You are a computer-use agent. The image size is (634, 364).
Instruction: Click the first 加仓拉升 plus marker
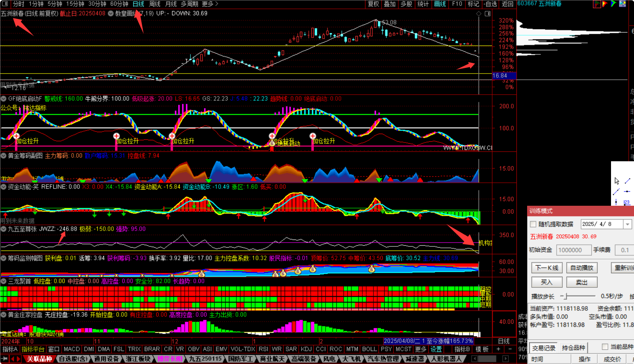pyautogui.click(x=16, y=136)
